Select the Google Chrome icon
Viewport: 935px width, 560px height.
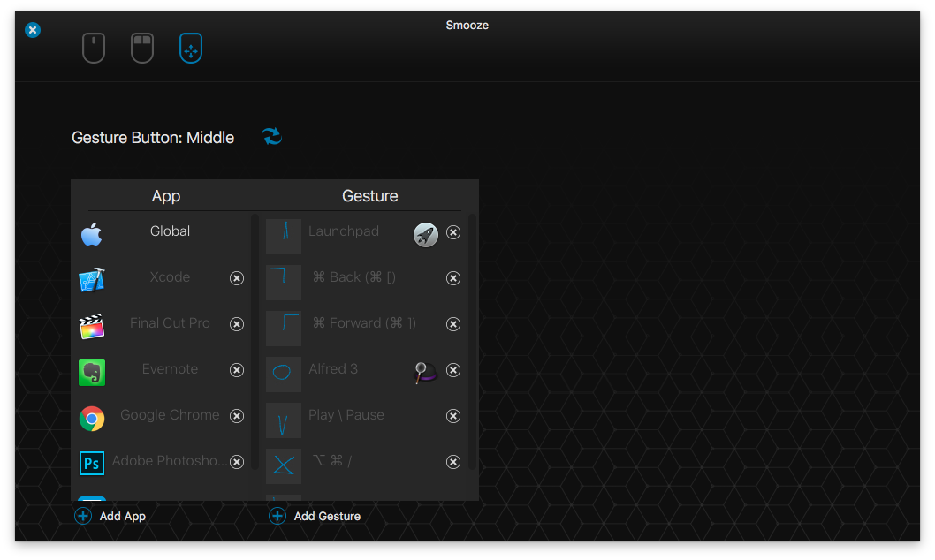click(92, 419)
